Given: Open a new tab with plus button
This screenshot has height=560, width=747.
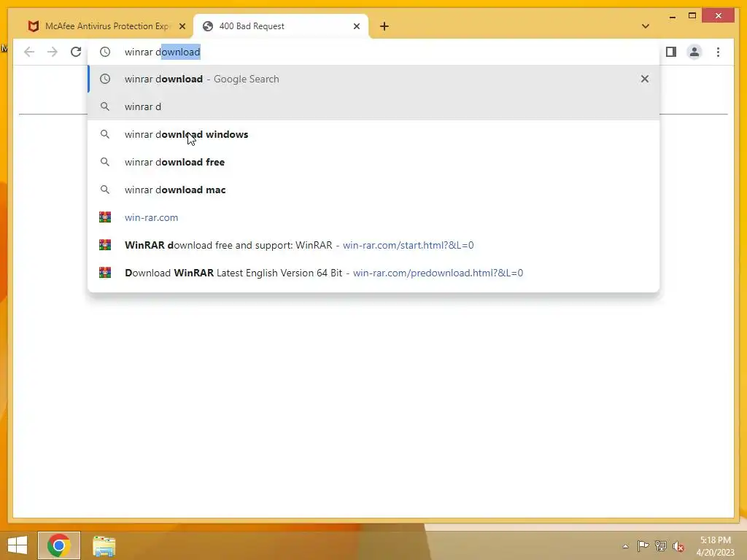Looking at the screenshot, I should tap(384, 26).
